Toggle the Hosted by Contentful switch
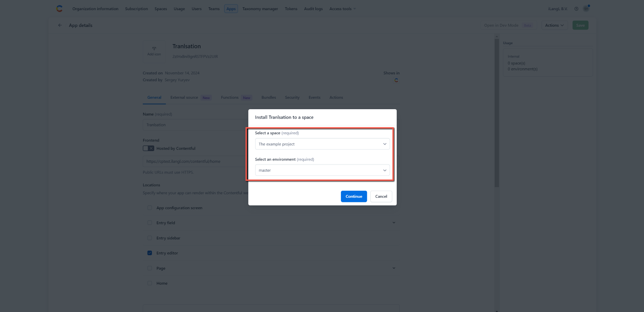The image size is (644, 312). [148, 148]
